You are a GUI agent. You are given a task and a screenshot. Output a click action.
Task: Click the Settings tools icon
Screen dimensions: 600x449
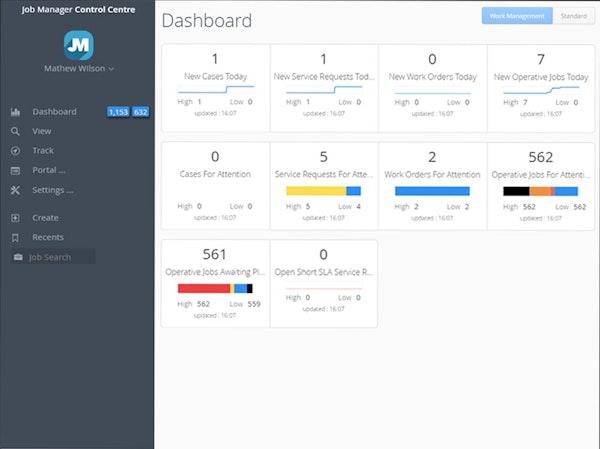tap(15, 190)
